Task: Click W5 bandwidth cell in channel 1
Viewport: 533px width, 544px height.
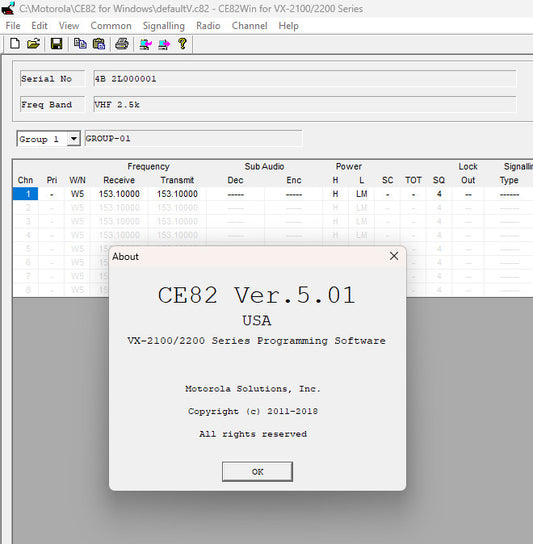Action: [77, 194]
